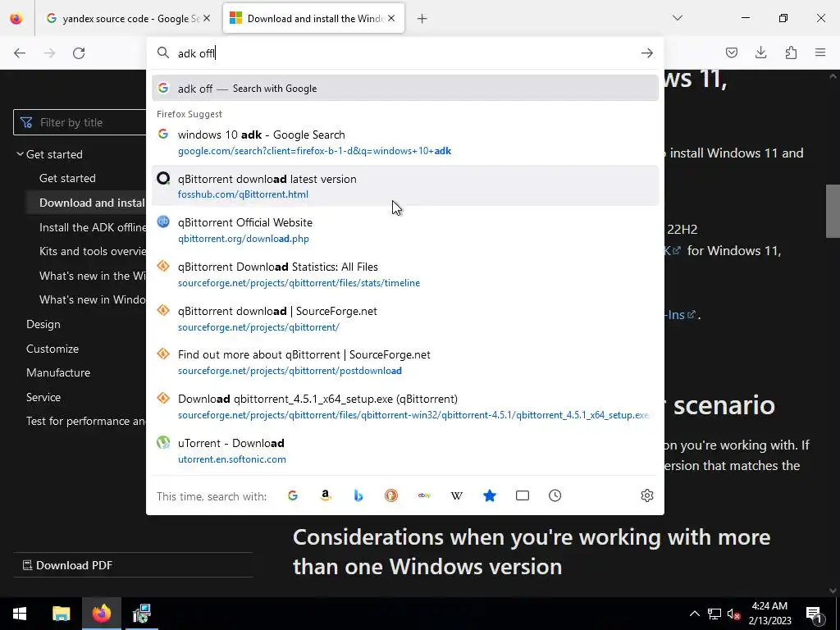Search this time with eBay

[424, 495]
